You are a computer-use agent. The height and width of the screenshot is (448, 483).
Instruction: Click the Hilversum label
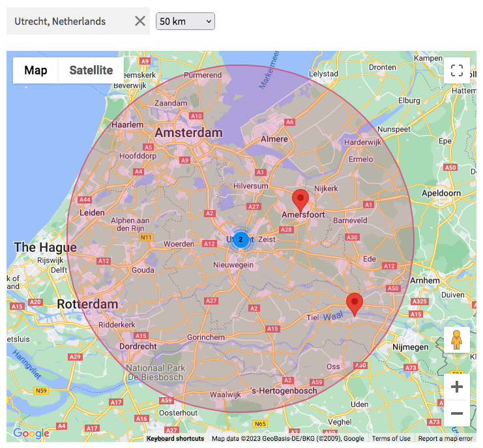250,186
